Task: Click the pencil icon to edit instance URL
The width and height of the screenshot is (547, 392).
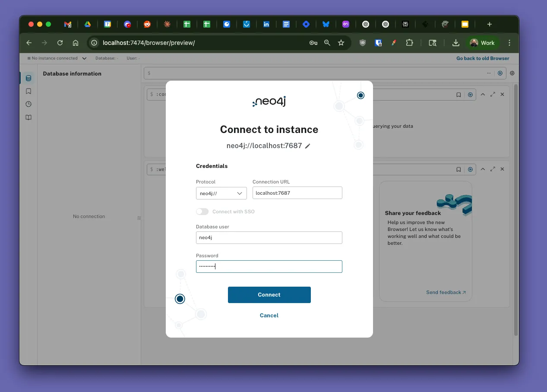Action: [x=308, y=146]
